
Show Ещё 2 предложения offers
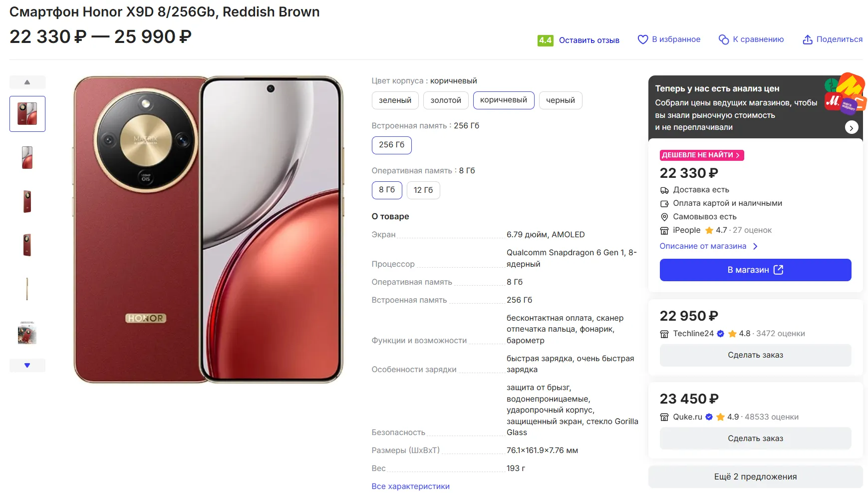tap(755, 477)
